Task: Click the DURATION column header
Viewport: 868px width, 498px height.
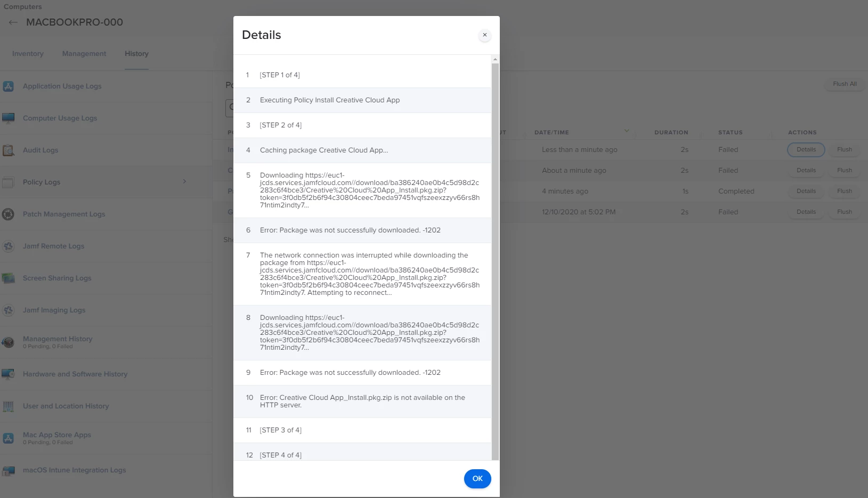Action: 671,132
